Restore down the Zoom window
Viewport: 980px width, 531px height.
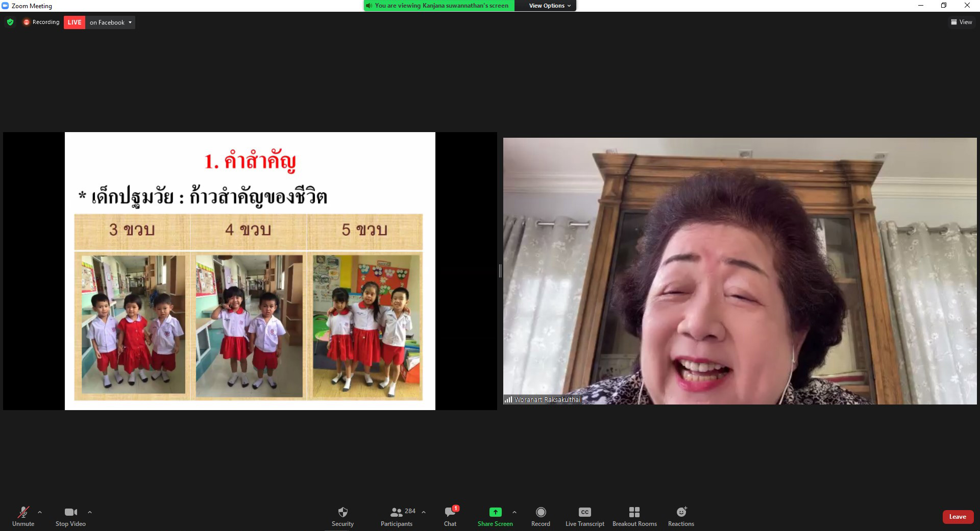tap(944, 6)
